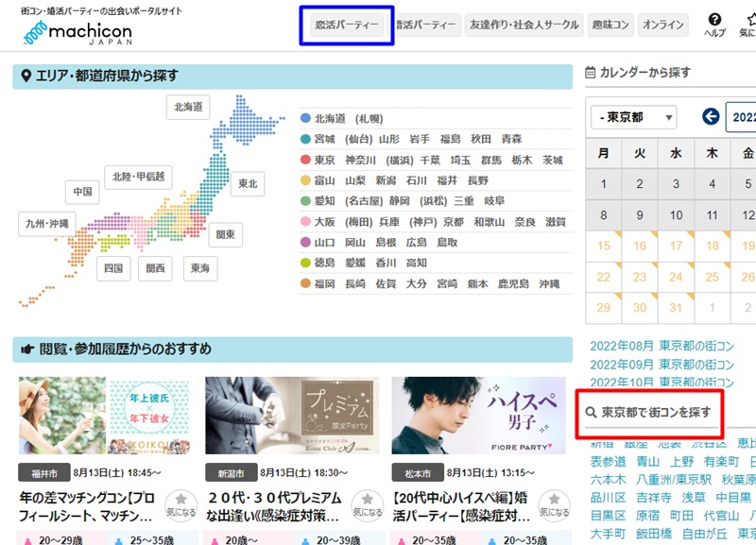Click the 仙台 link
The image size is (756, 545).
tap(359, 139)
